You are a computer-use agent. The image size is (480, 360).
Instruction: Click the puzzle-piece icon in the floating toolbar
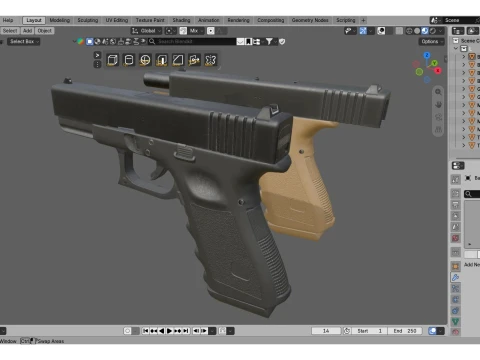(x=210, y=60)
